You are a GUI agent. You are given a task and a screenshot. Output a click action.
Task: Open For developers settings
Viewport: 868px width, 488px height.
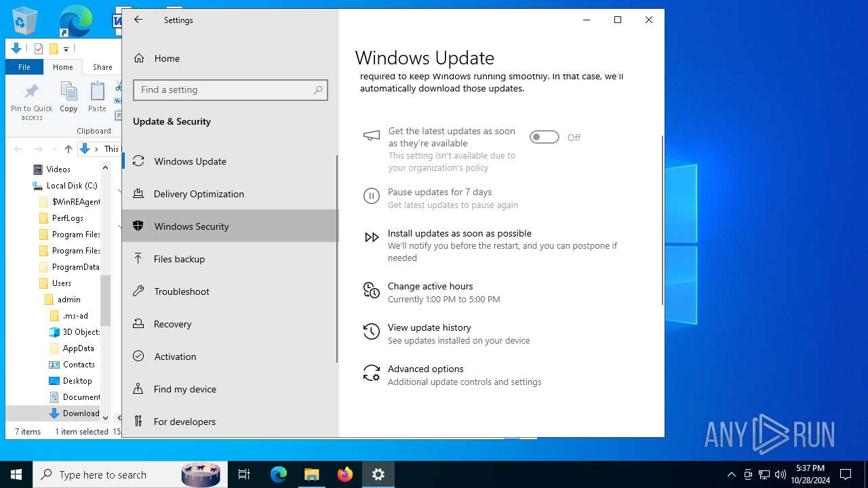tap(231, 422)
